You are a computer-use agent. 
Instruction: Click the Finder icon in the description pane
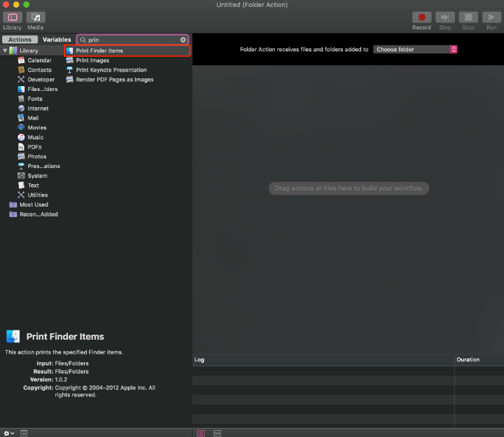tap(13, 336)
